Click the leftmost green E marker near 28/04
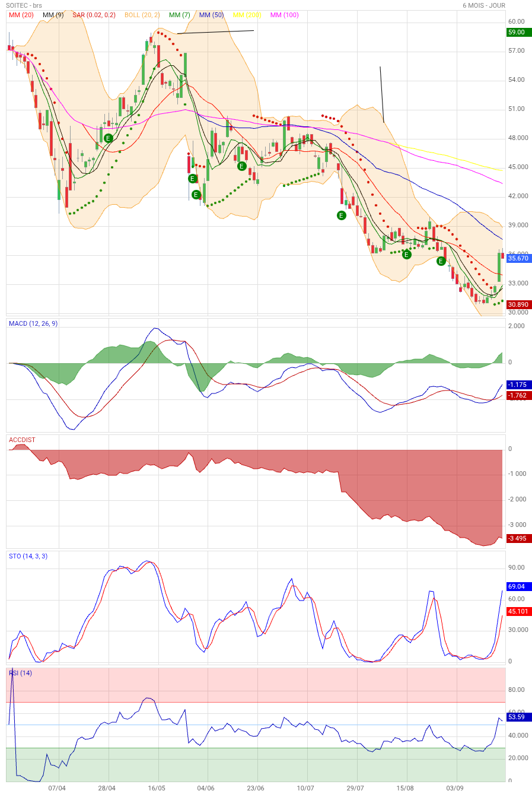Screen dimensions: 532x794 (x=109, y=138)
